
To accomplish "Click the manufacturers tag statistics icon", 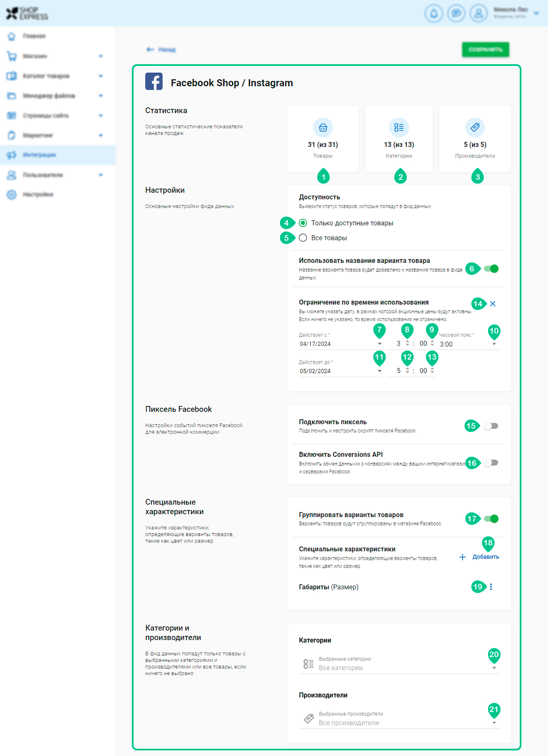I will (x=475, y=128).
